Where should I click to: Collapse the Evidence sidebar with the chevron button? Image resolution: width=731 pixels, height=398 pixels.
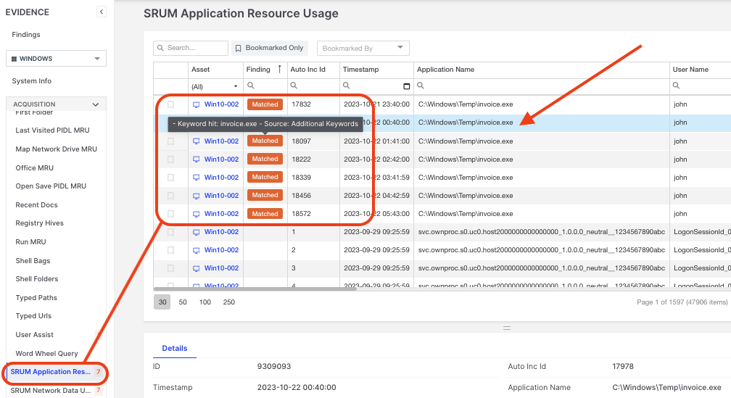101,12
